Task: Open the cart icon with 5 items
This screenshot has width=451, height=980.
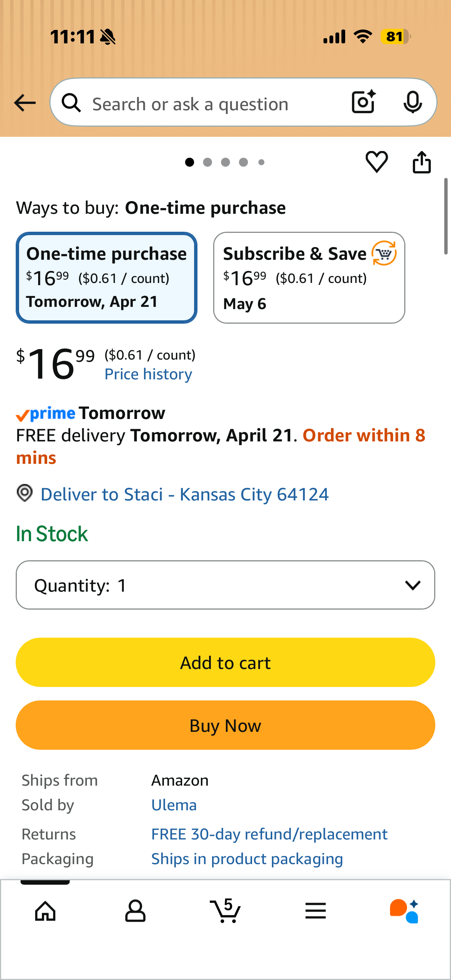Action: coord(225,911)
